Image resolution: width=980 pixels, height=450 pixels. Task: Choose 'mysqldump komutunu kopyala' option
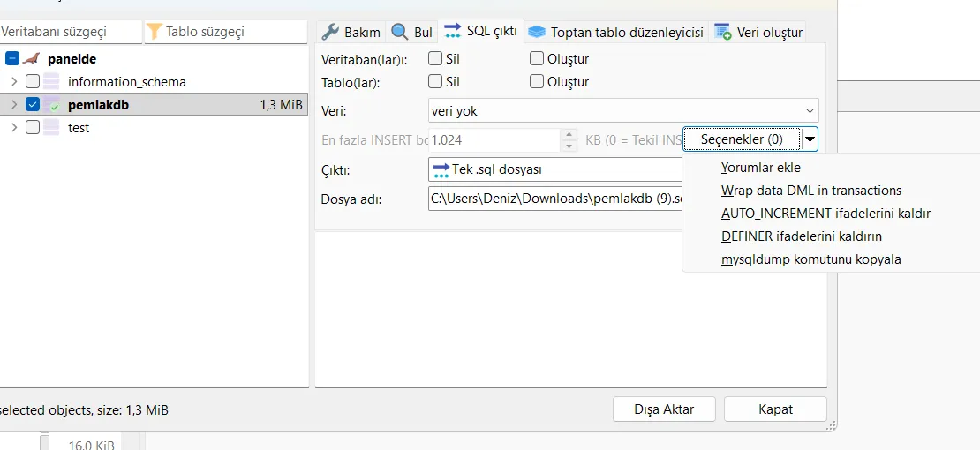point(810,259)
